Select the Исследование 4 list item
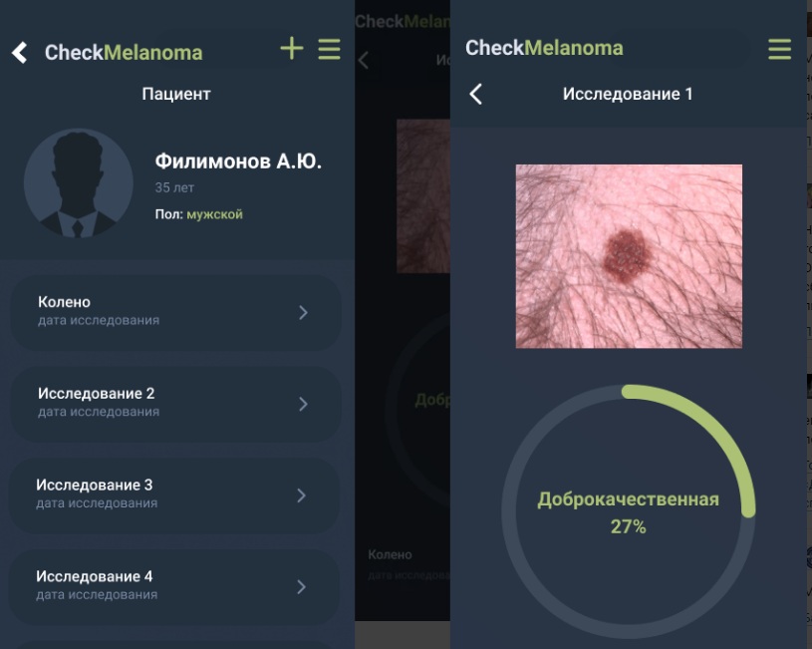The height and width of the screenshot is (649, 812). tap(174, 587)
